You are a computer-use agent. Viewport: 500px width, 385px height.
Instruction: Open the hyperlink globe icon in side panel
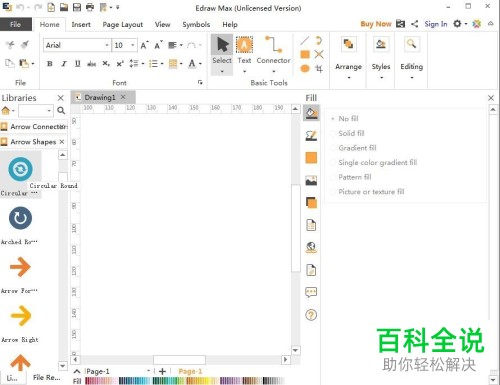(x=311, y=247)
